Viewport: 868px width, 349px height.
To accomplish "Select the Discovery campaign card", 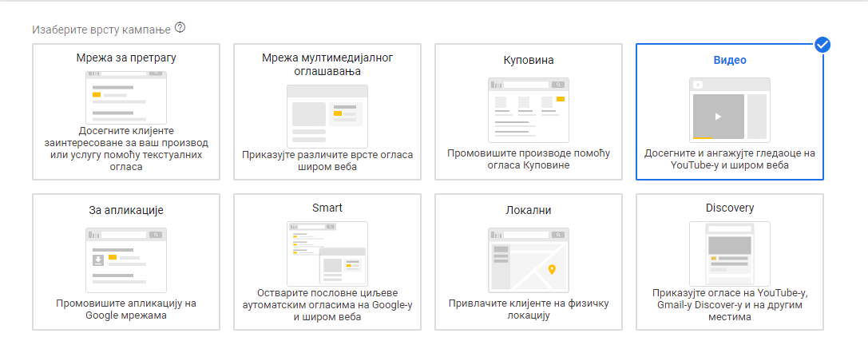I will point(730,262).
